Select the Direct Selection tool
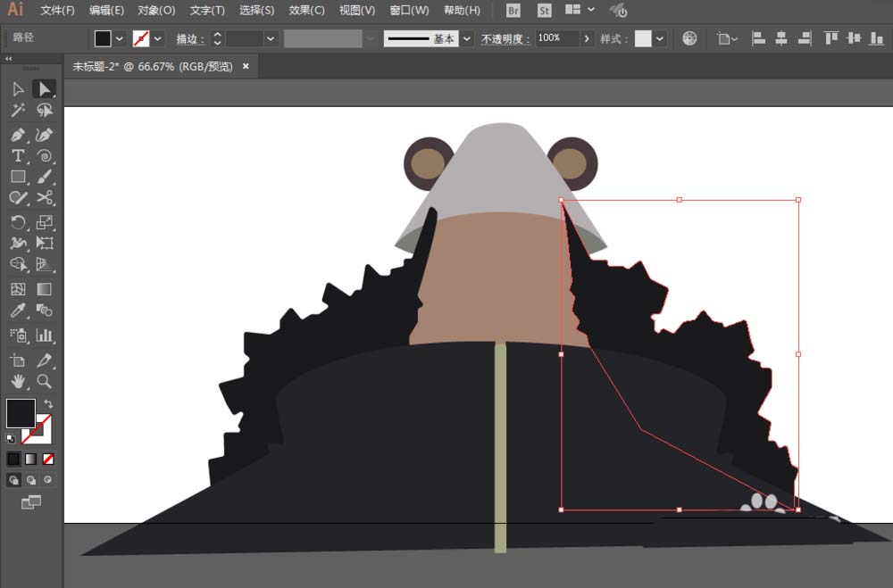Image resolution: width=893 pixels, height=588 pixels. pyautogui.click(x=44, y=88)
